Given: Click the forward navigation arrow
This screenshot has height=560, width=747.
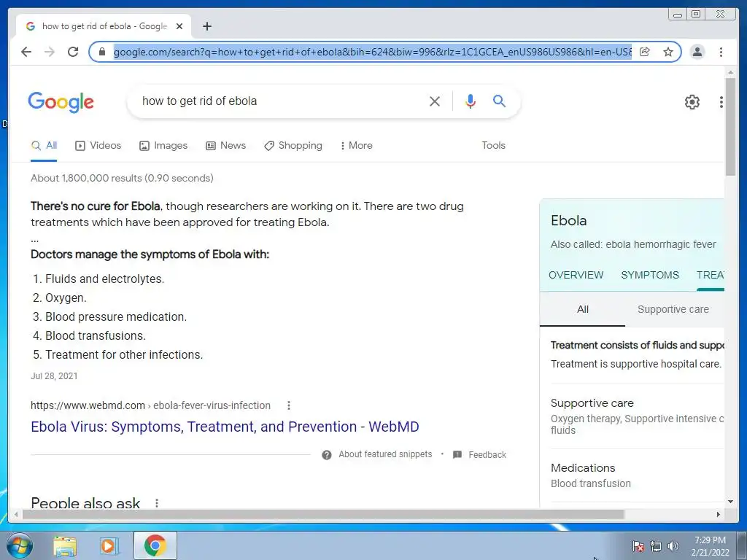Looking at the screenshot, I should 50,52.
